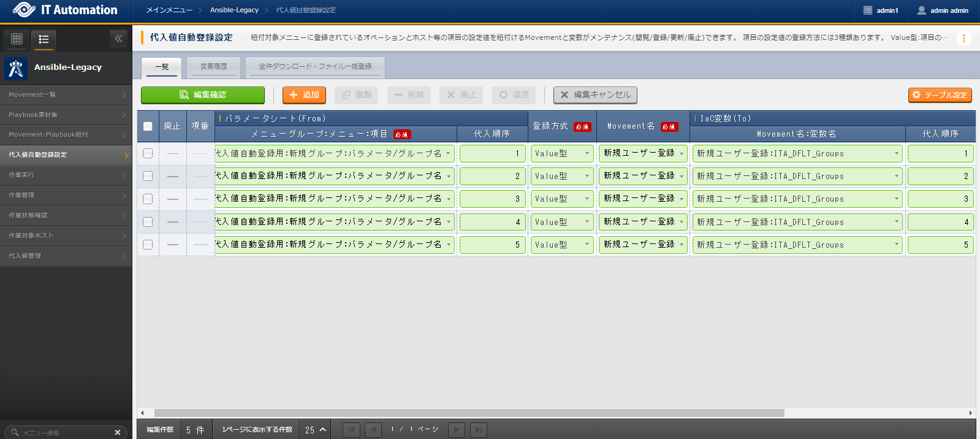Viewport: 980px width, 439px height.
Task: Open the three-dot options menu icon
Action: coord(963,38)
